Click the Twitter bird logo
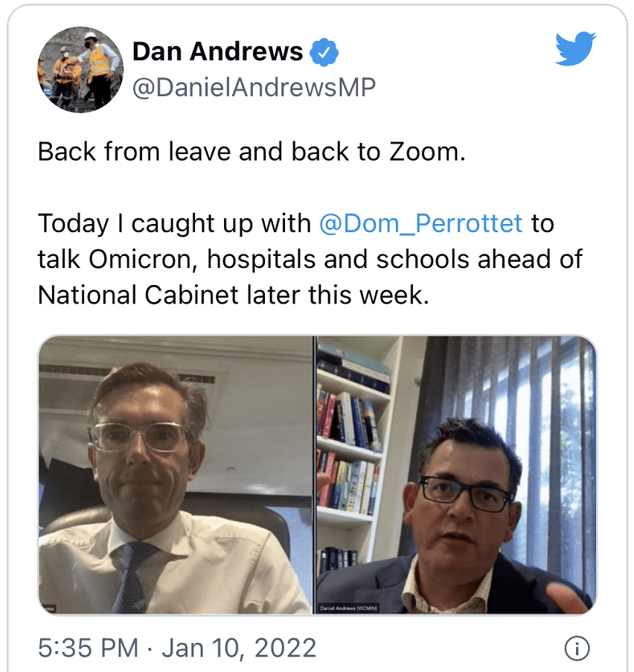Viewport: 634px width, 672px height. tap(575, 48)
